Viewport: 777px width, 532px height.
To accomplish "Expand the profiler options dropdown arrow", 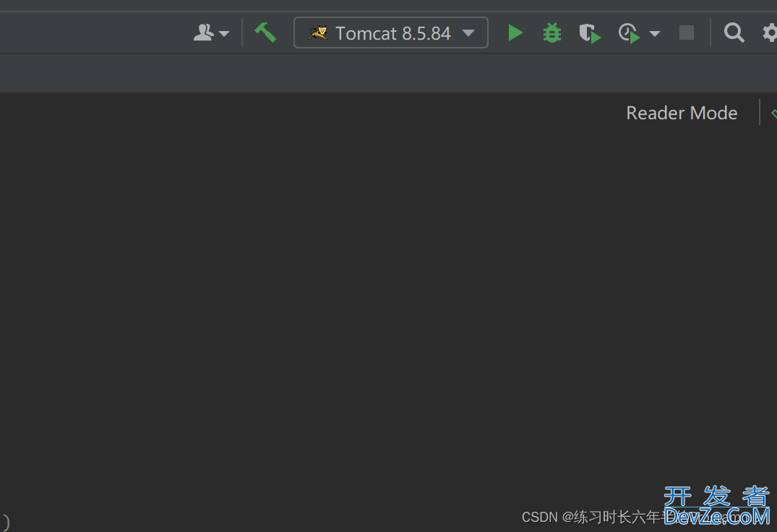I will (x=655, y=34).
